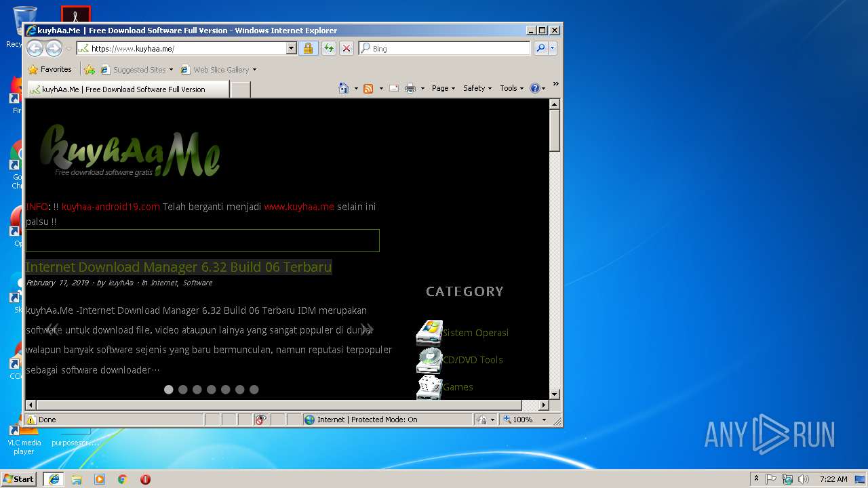Screen dimensions: 868x488
Task: Expand Suggested Sites dropdown
Action: pos(171,70)
